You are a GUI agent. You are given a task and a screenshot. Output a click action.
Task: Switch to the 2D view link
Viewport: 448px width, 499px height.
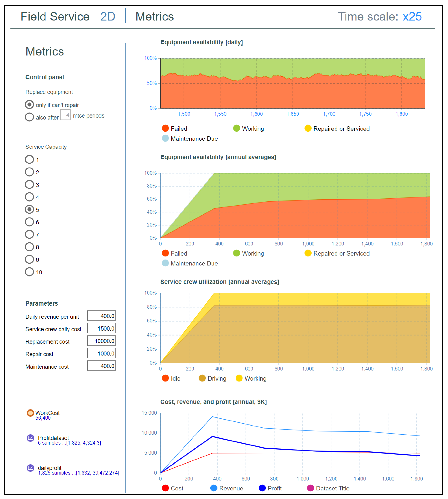click(108, 17)
